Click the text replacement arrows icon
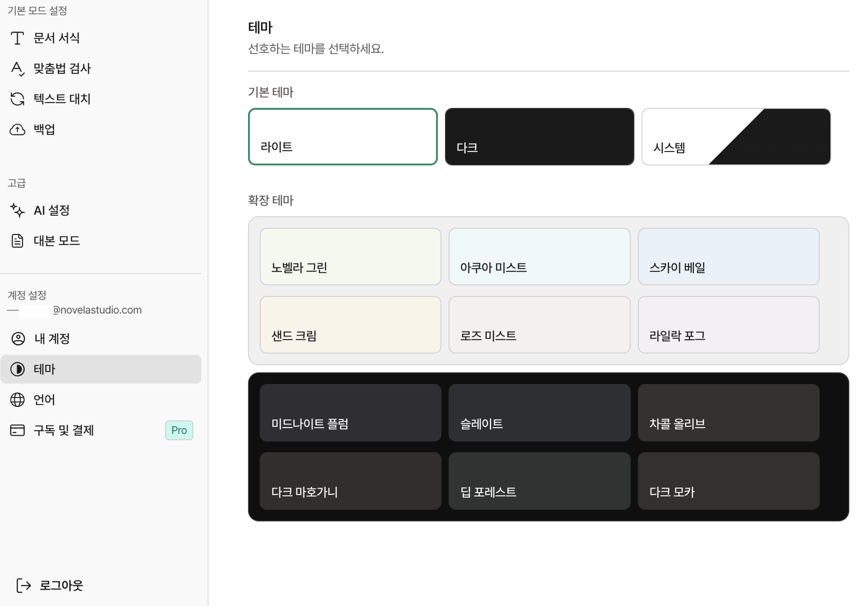Screen dimensions: 868x606 pos(17,99)
